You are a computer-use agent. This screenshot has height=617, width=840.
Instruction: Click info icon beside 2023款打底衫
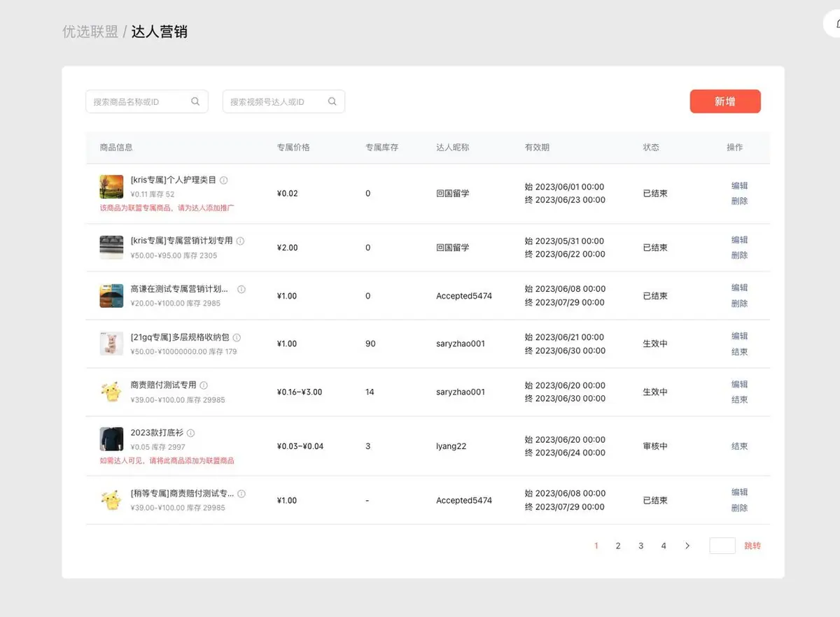190,433
